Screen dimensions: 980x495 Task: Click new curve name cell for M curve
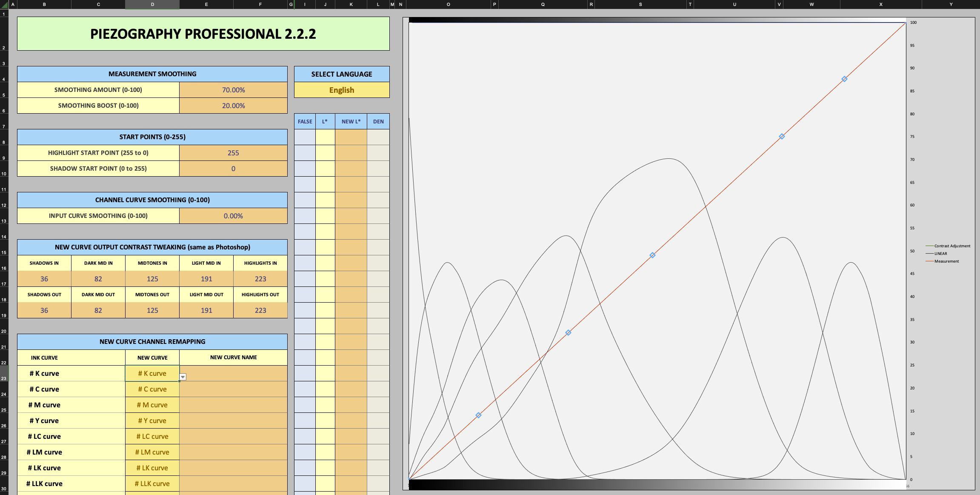tap(233, 405)
